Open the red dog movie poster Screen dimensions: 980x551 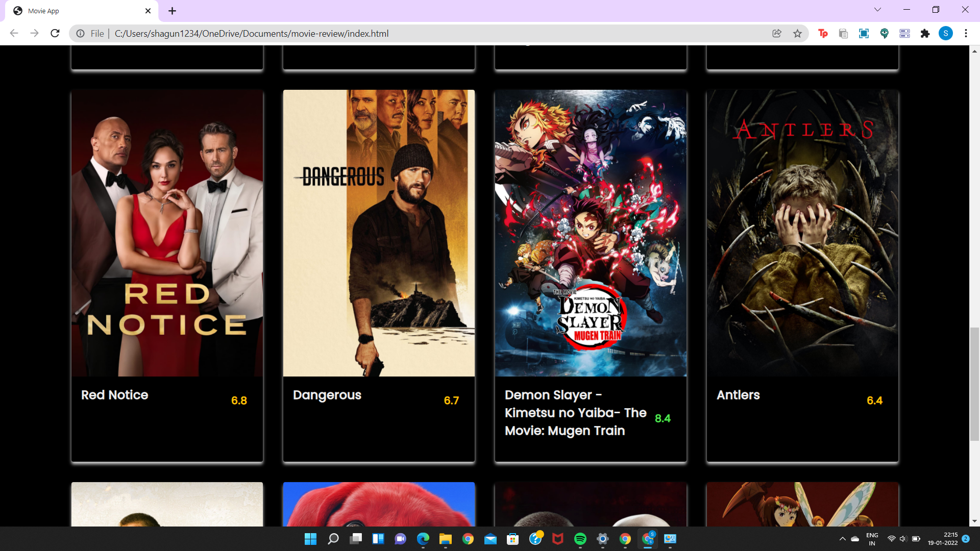(x=379, y=504)
